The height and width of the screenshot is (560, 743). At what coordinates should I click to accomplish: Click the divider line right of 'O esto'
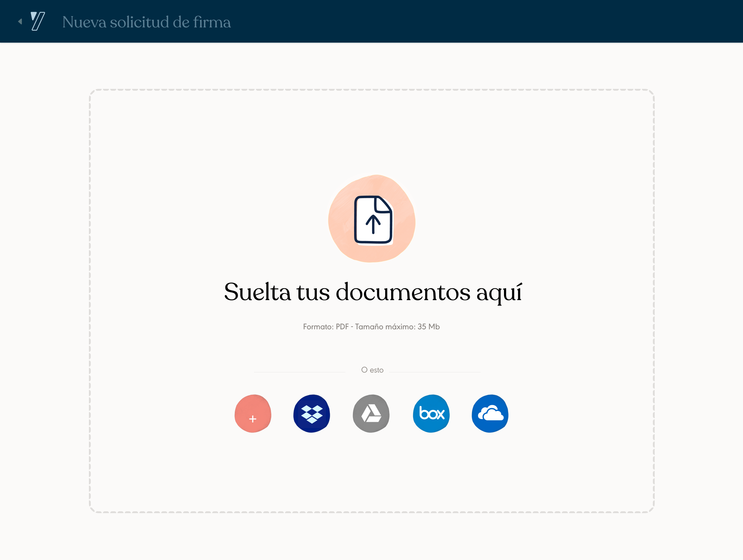(x=435, y=372)
